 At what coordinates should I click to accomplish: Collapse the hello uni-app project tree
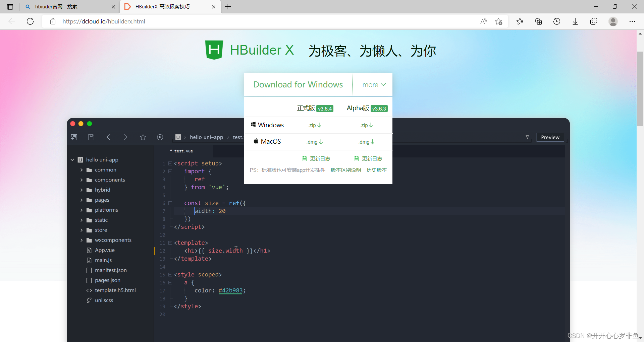tap(72, 160)
